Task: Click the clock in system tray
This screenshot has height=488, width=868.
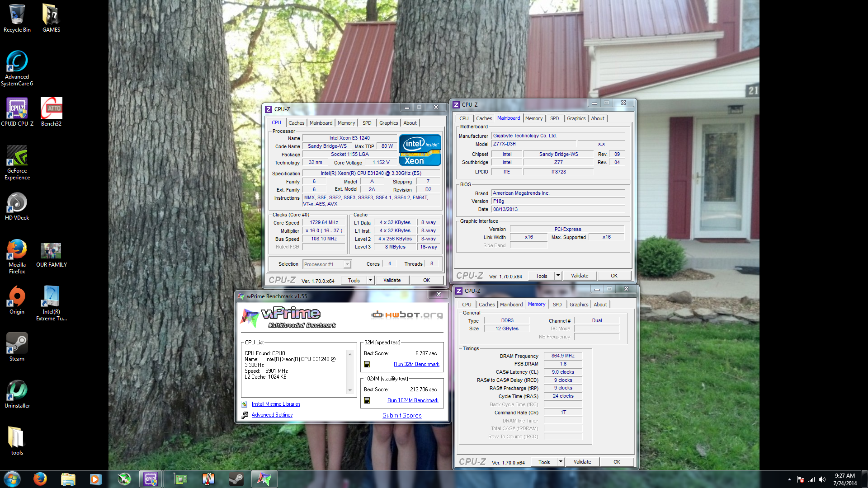Action: click(x=845, y=479)
